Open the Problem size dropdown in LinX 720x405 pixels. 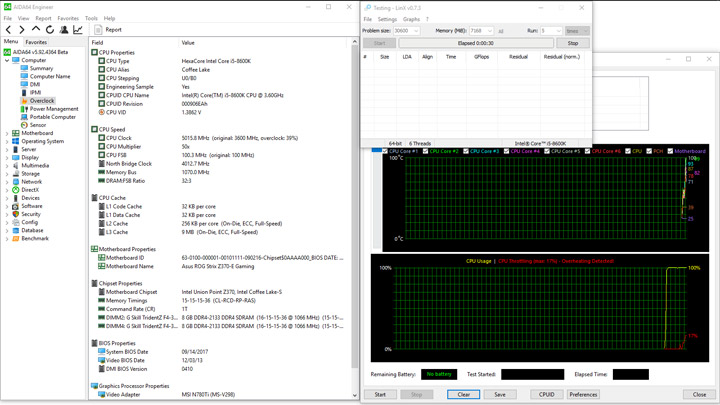point(407,31)
